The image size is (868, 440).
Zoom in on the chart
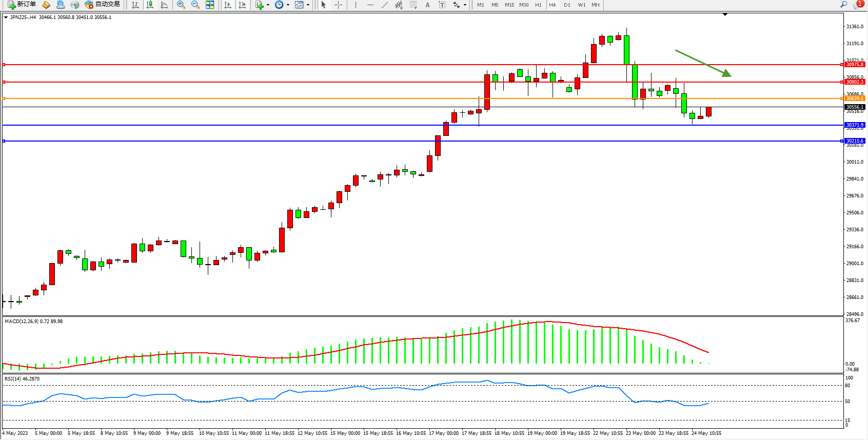tap(181, 5)
